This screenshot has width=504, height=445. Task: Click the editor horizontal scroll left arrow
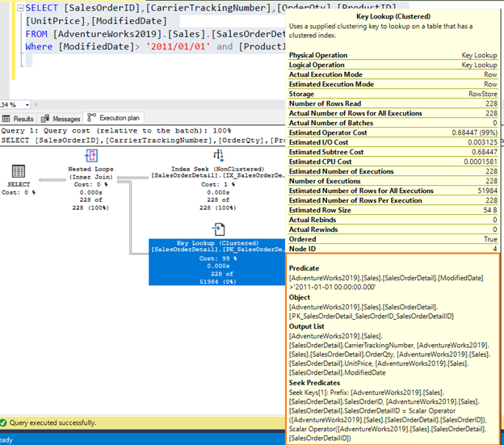[x=36, y=105]
